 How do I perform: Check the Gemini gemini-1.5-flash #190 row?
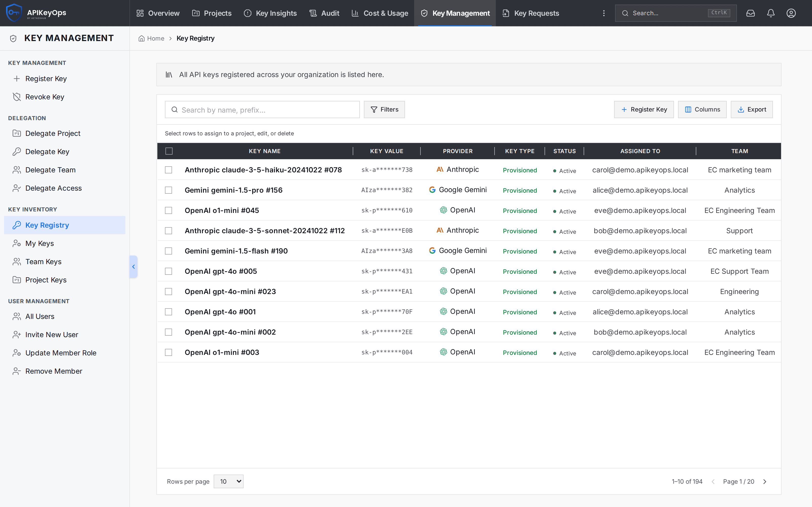click(x=168, y=251)
